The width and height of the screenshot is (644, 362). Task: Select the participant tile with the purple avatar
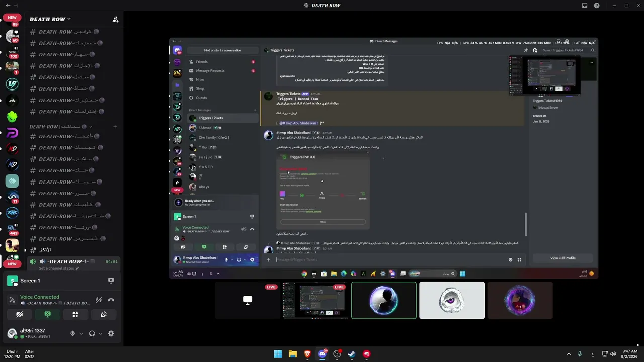(520, 301)
